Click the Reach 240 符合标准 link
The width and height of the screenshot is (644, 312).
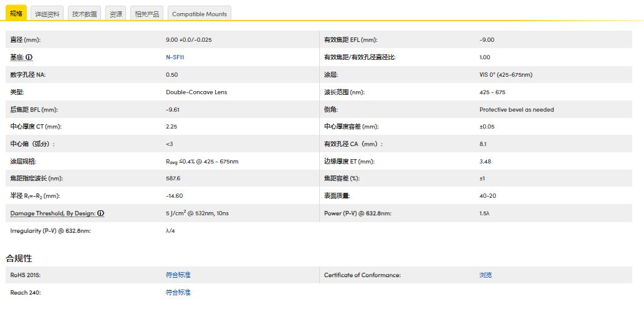point(178,292)
